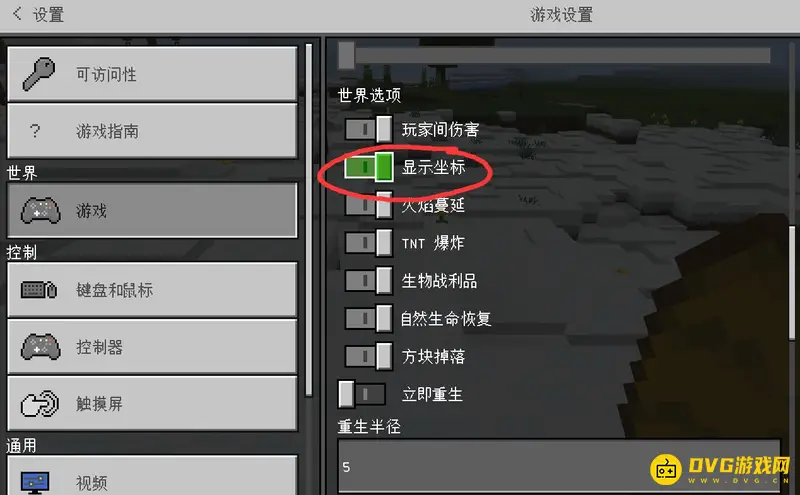Select the gamepad icon in 游戏 tab

[x=41, y=210]
